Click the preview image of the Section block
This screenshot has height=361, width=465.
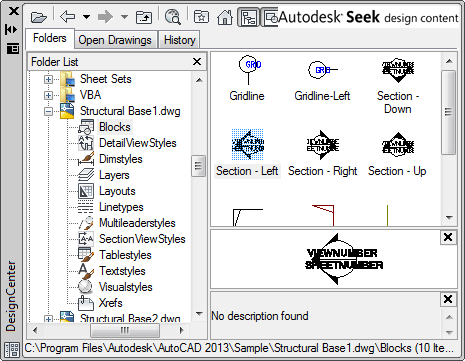coord(344,259)
